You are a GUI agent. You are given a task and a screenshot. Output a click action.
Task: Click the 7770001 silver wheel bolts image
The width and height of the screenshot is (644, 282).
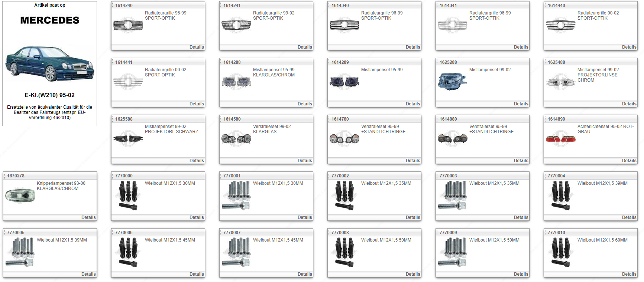pos(236,196)
